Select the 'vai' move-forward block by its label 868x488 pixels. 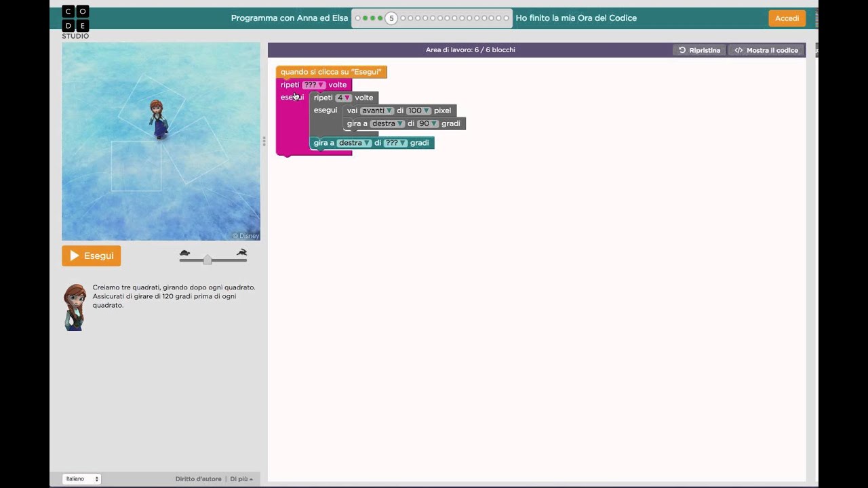click(352, 110)
